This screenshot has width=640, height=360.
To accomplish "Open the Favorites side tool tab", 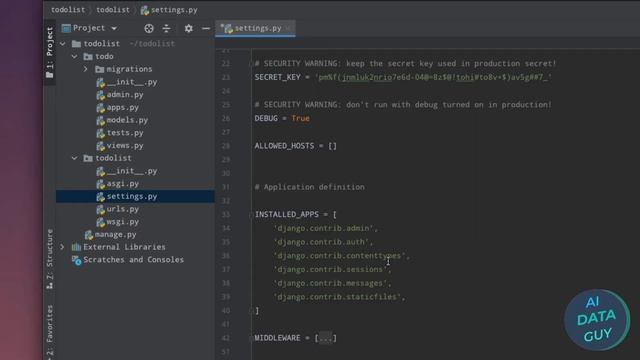I will pyautogui.click(x=49, y=331).
